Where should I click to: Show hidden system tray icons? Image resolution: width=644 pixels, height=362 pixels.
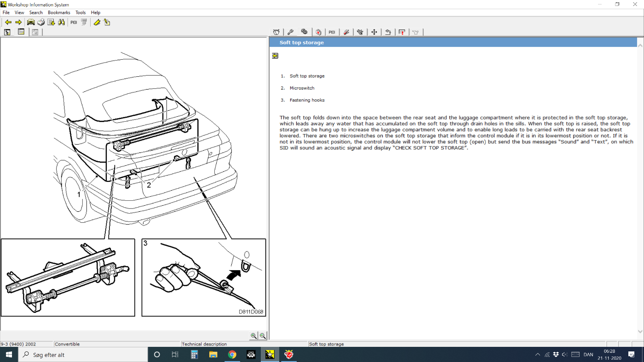tap(537, 355)
